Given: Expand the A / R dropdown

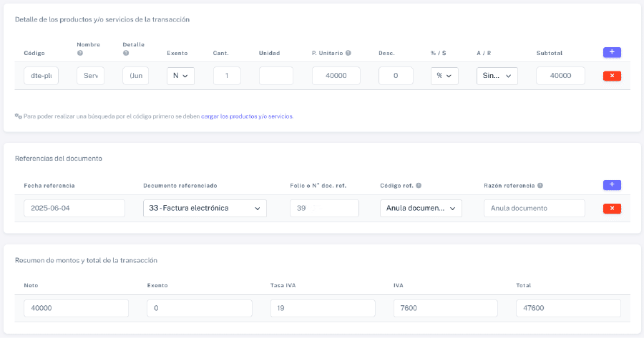Looking at the screenshot, I should click(497, 76).
